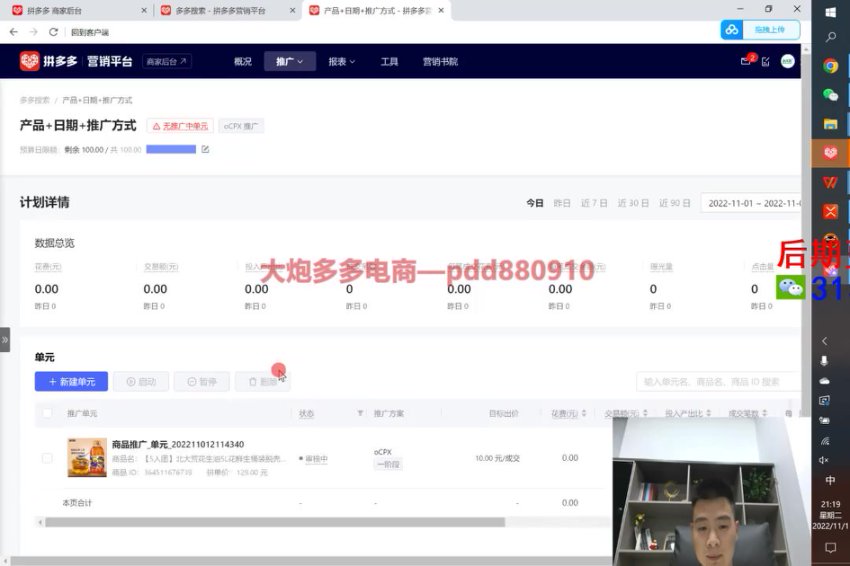Click the 拖拽上传 upload button
The width and height of the screenshot is (850, 566).
pyautogui.click(x=770, y=30)
